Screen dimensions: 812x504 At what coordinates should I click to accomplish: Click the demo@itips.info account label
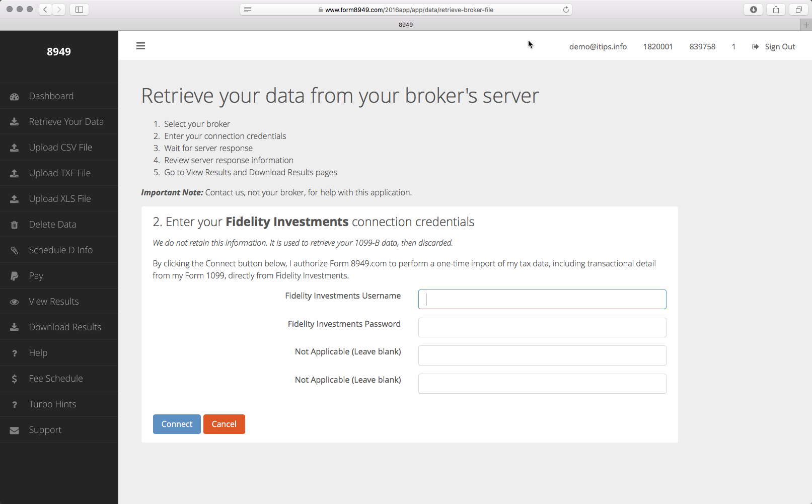click(x=598, y=46)
